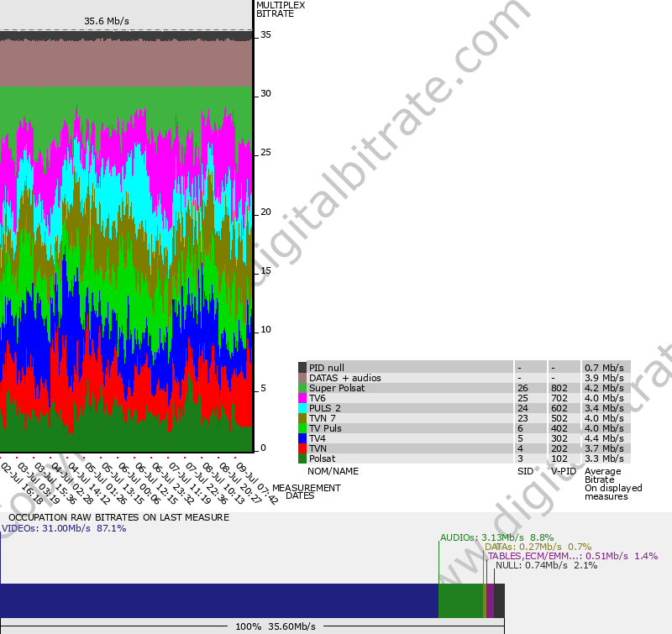This screenshot has width=672, height=634.
Task: Select the 'PID null' legend name
Action: click(327, 368)
